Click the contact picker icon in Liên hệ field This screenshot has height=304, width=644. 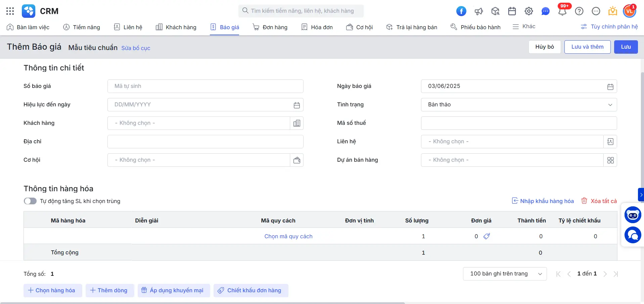tap(610, 141)
